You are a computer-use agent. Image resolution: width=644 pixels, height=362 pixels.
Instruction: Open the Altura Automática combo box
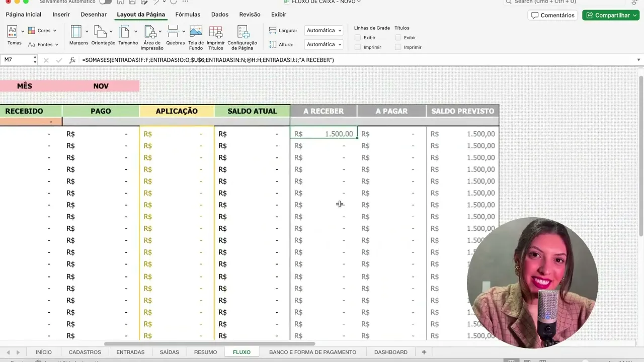tap(324, 44)
